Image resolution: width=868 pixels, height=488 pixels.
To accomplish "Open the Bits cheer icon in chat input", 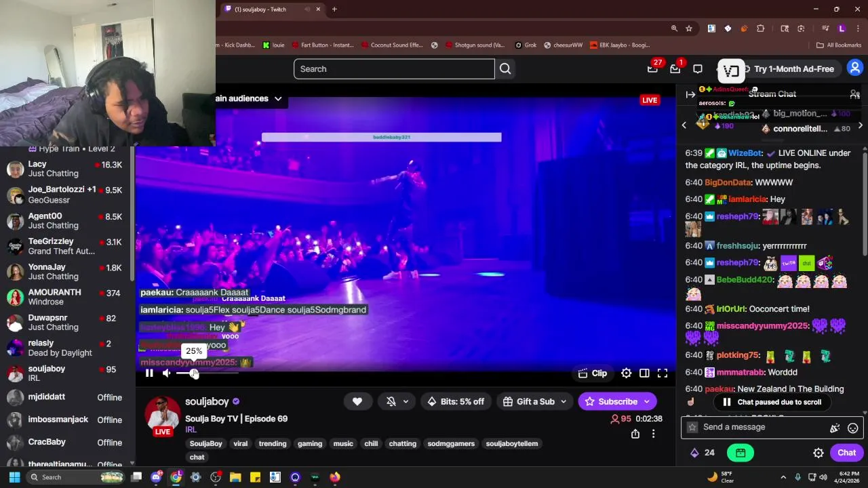I will pos(835,428).
